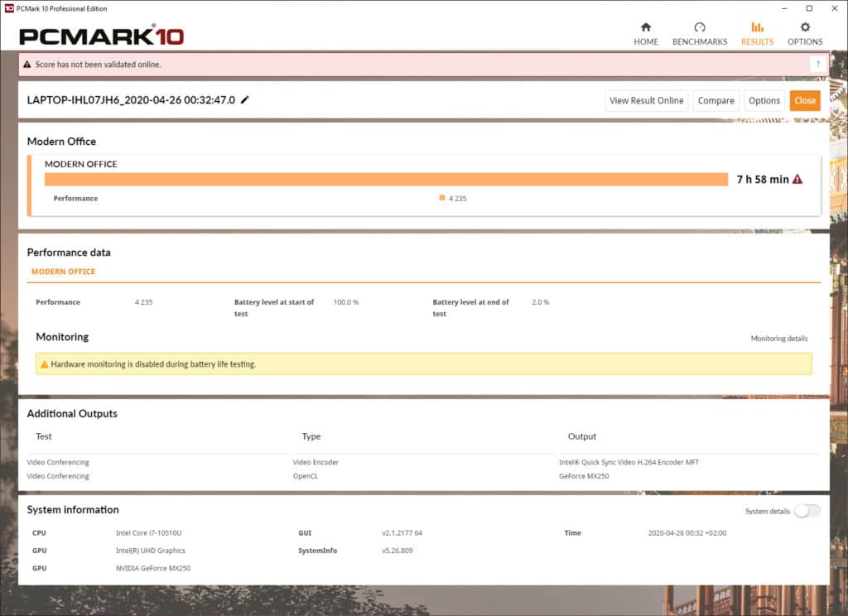The height and width of the screenshot is (616, 848).
Task: Click the PCMark 10 logo
Action: coord(102,36)
